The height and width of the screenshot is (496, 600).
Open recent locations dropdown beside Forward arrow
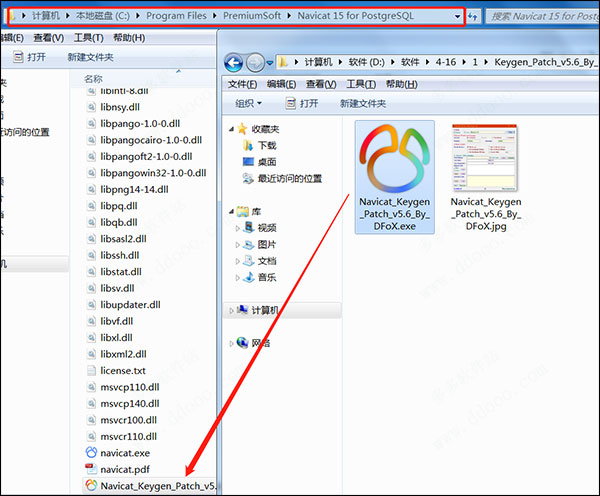270,63
